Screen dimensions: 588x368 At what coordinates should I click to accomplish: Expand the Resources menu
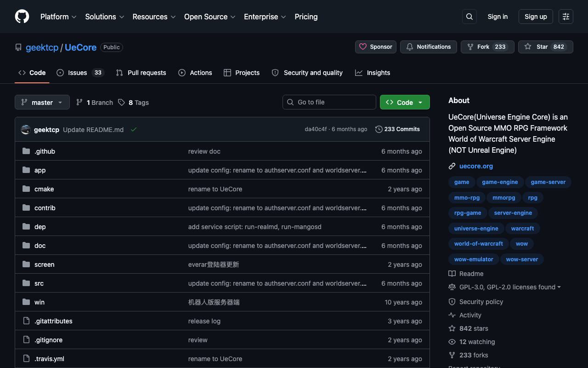coord(154,17)
